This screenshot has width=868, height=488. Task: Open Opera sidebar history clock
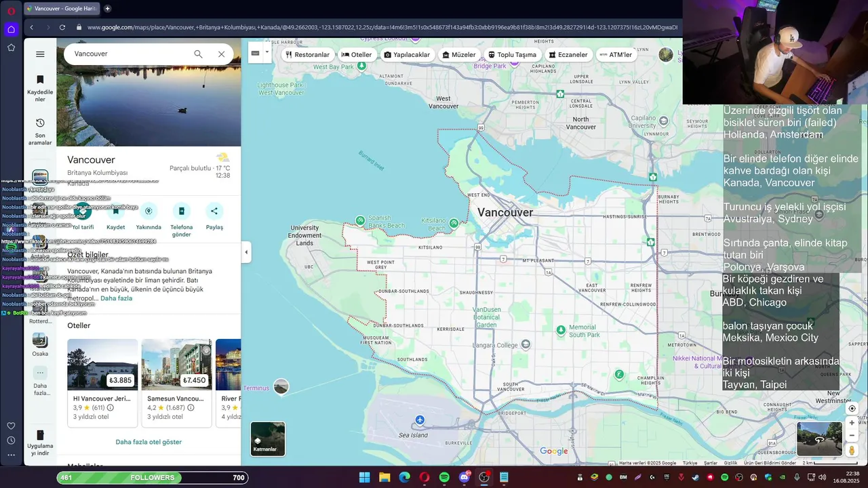click(x=11, y=441)
